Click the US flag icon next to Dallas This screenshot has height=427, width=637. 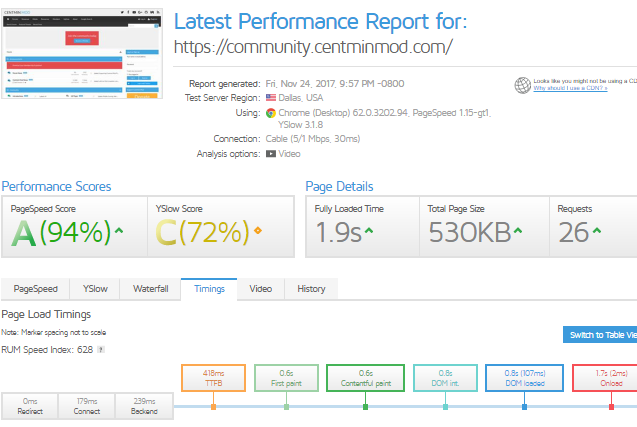[271, 98]
